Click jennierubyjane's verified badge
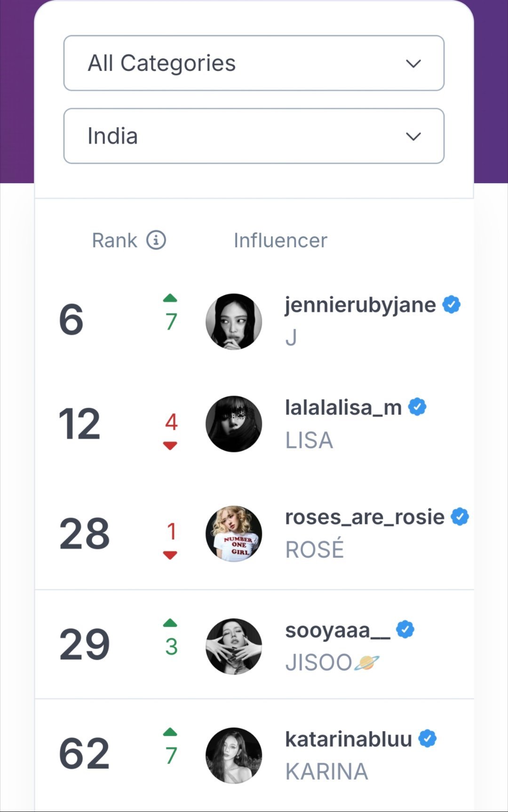Screen dimensions: 508x812 [452, 304]
